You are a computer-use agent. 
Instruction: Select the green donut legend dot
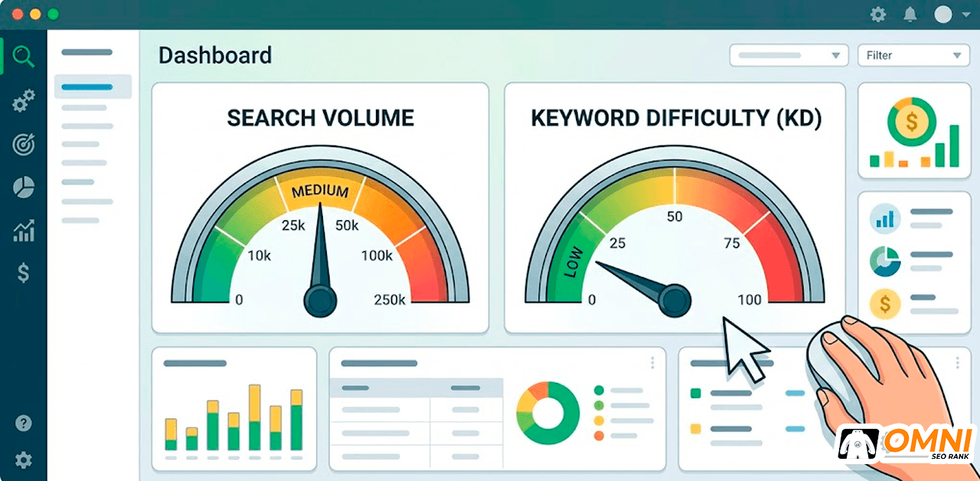click(599, 390)
